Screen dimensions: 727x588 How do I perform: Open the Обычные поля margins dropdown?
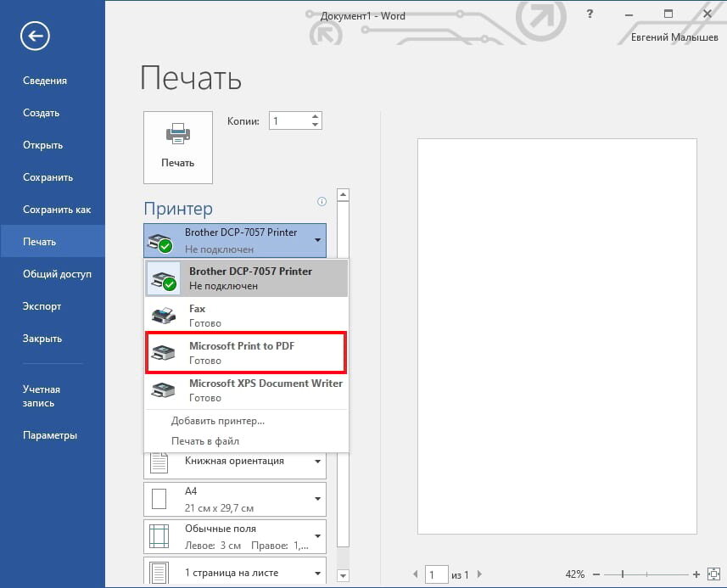(235, 537)
